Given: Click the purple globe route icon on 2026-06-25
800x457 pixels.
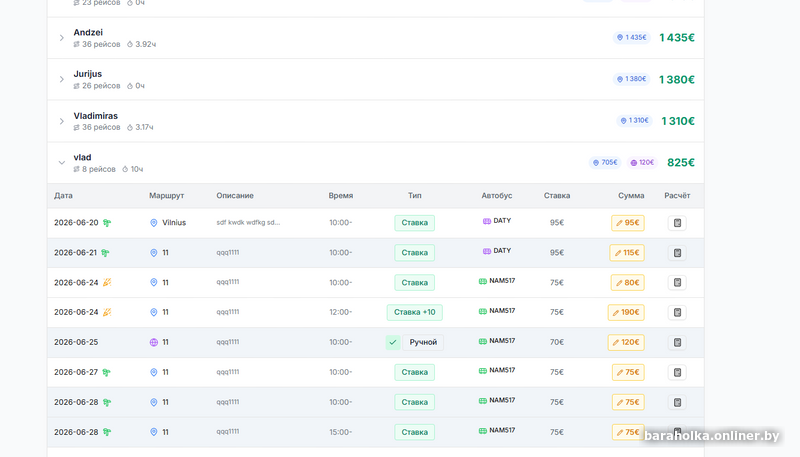Looking at the screenshot, I should [154, 342].
